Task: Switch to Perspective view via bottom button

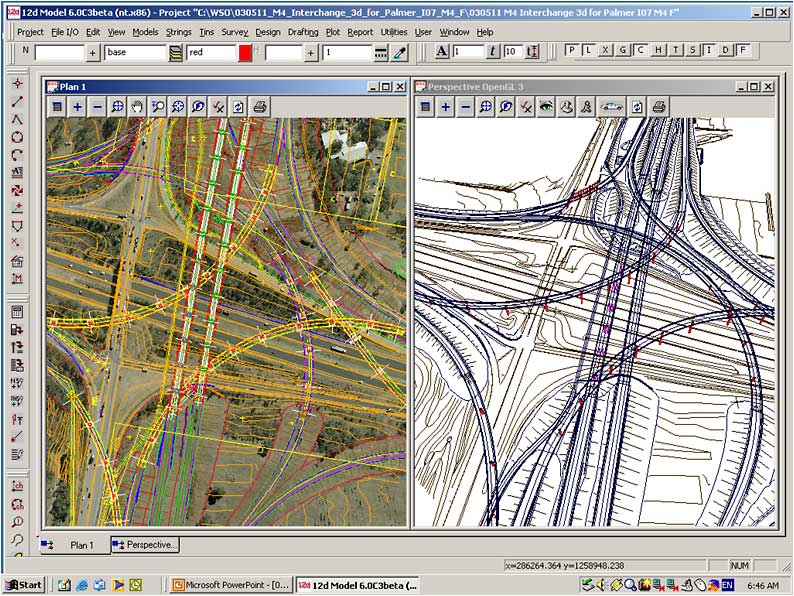Action: [145, 545]
